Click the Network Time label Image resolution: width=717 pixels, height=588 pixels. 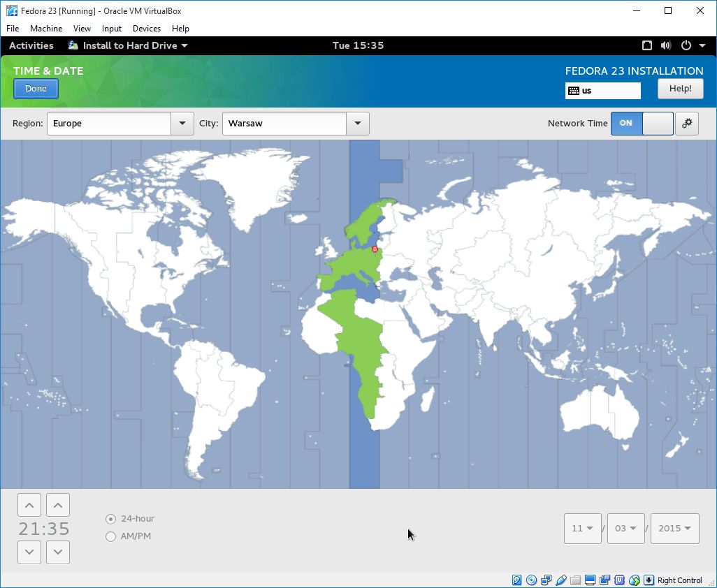pos(577,124)
